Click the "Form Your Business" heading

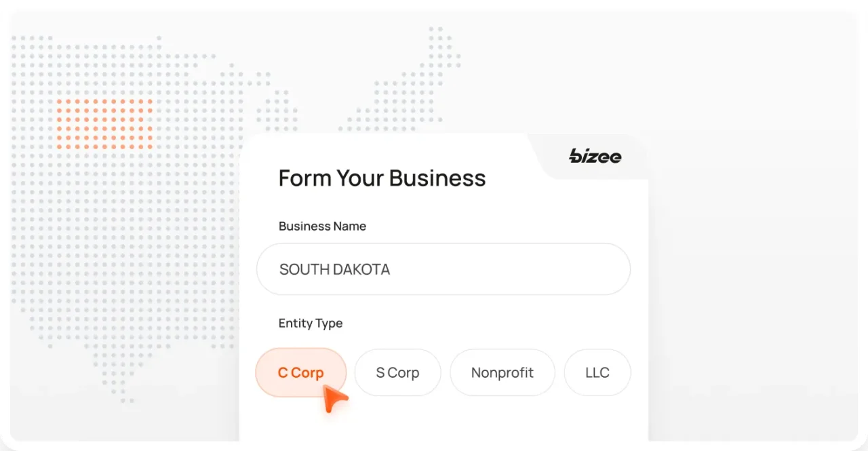pos(382,178)
